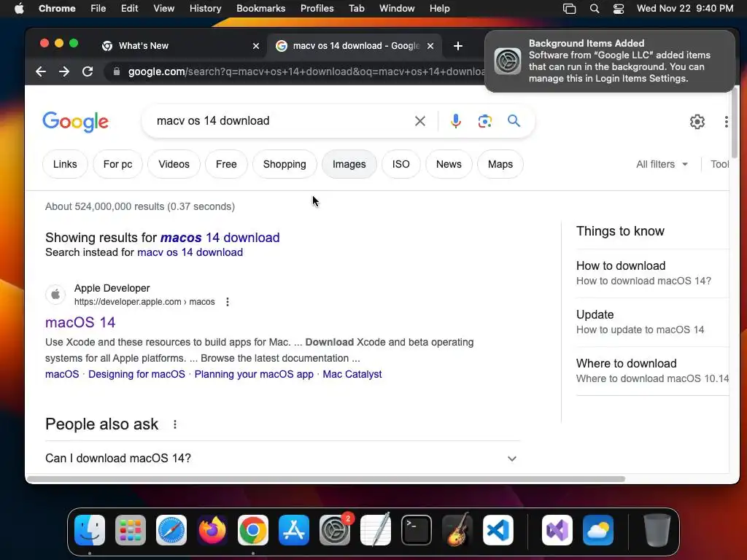This screenshot has width=747, height=560.
Task: Search instead for macv os 14 download
Action: tap(190, 252)
